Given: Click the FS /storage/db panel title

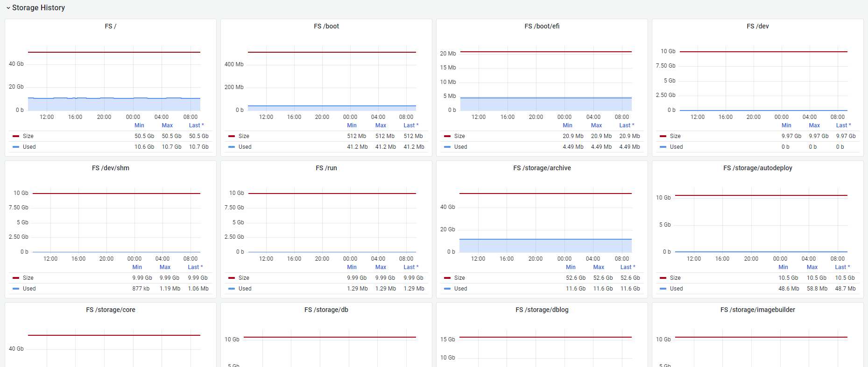Looking at the screenshot, I should pyautogui.click(x=326, y=310).
